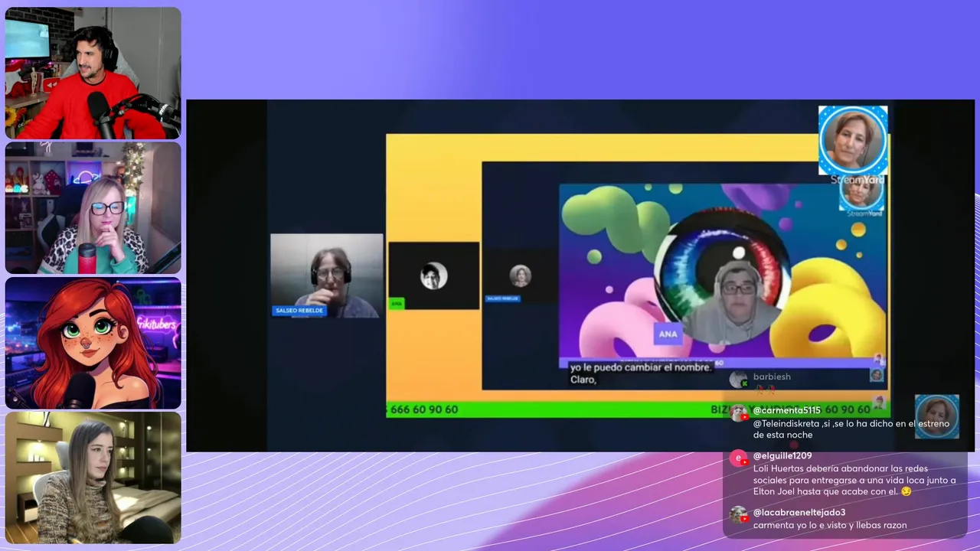Click the smaller StreamYard avatar below the large one

861,192
